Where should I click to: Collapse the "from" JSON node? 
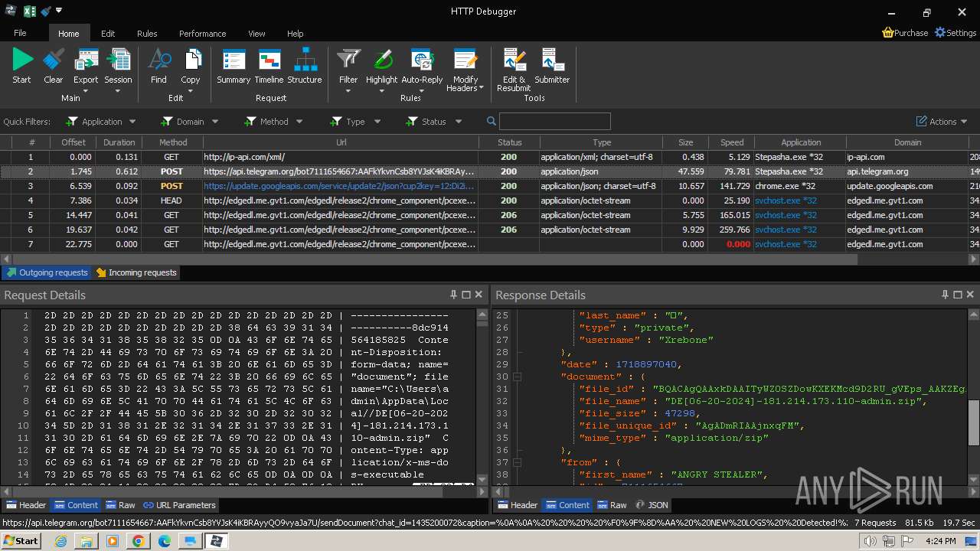[x=518, y=462]
